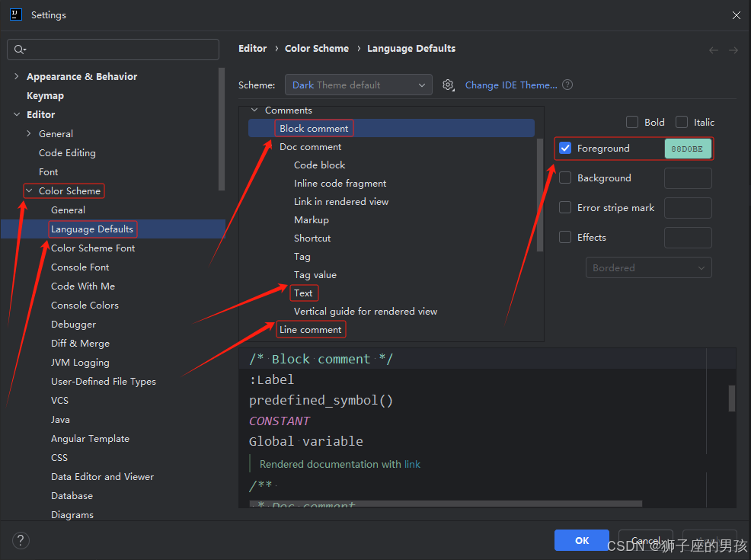The height and width of the screenshot is (560, 751).
Task: Expand Appearance & Behavior section
Action: click(x=17, y=76)
